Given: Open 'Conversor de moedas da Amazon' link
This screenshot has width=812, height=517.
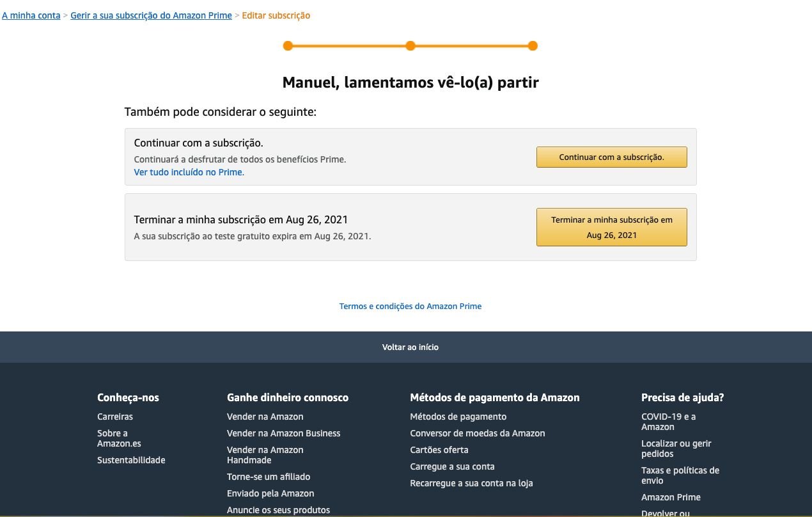Looking at the screenshot, I should pos(478,433).
